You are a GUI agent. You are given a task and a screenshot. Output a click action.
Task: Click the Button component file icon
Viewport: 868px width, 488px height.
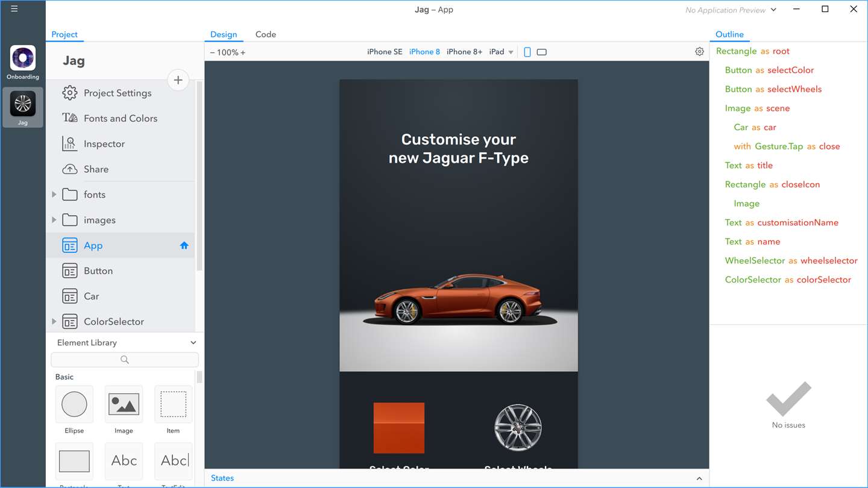pos(70,271)
